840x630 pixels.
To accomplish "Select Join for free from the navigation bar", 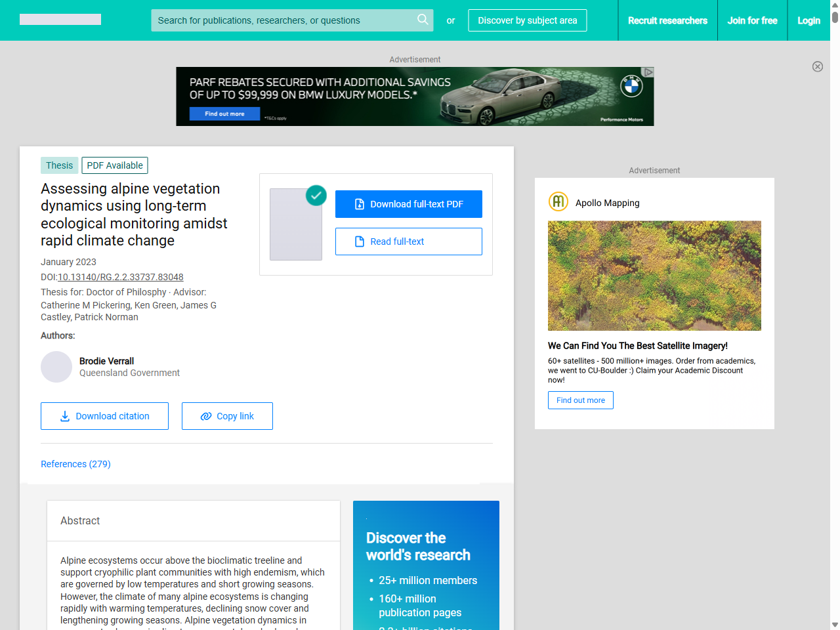I will (x=752, y=20).
